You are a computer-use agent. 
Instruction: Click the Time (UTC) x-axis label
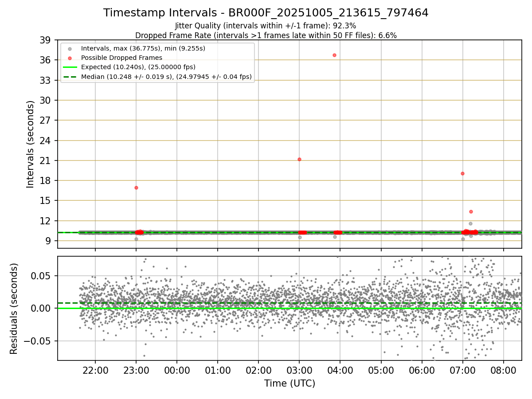point(290,383)
